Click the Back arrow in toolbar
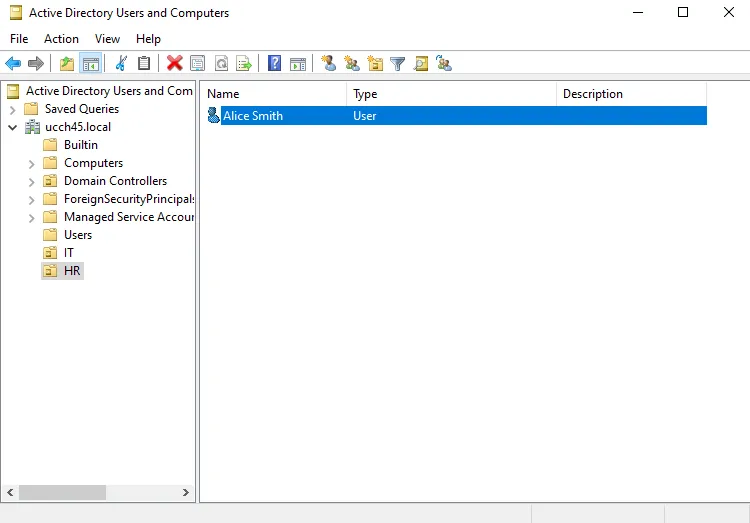The height and width of the screenshot is (523, 750). [13, 64]
